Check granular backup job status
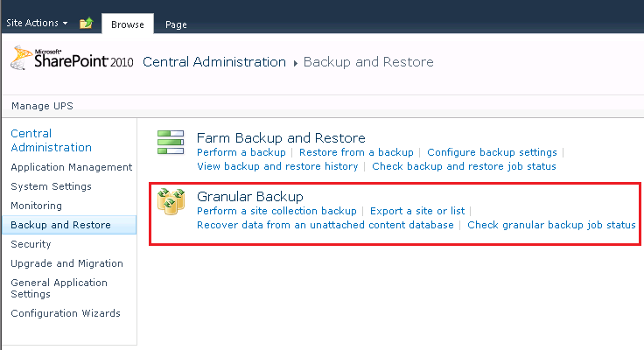The height and width of the screenshot is (350, 644). click(x=551, y=225)
